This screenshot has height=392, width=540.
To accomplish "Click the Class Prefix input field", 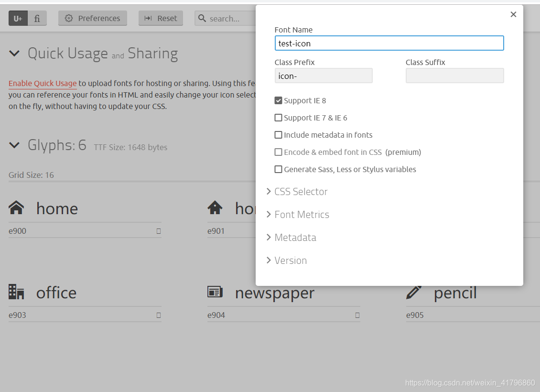I will 324,76.
